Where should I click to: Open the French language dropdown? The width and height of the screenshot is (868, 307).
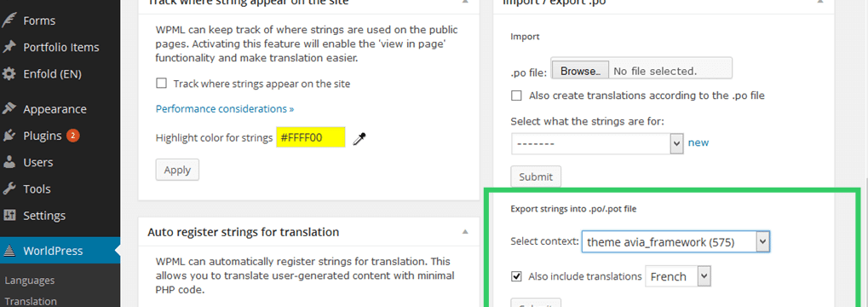pyautogui.click(x=678, y=276)
